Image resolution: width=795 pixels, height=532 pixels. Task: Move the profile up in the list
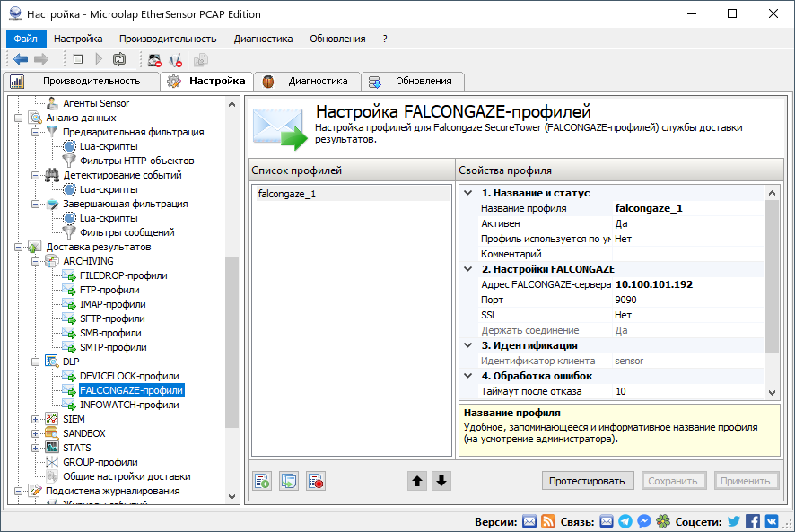(417, 480)
